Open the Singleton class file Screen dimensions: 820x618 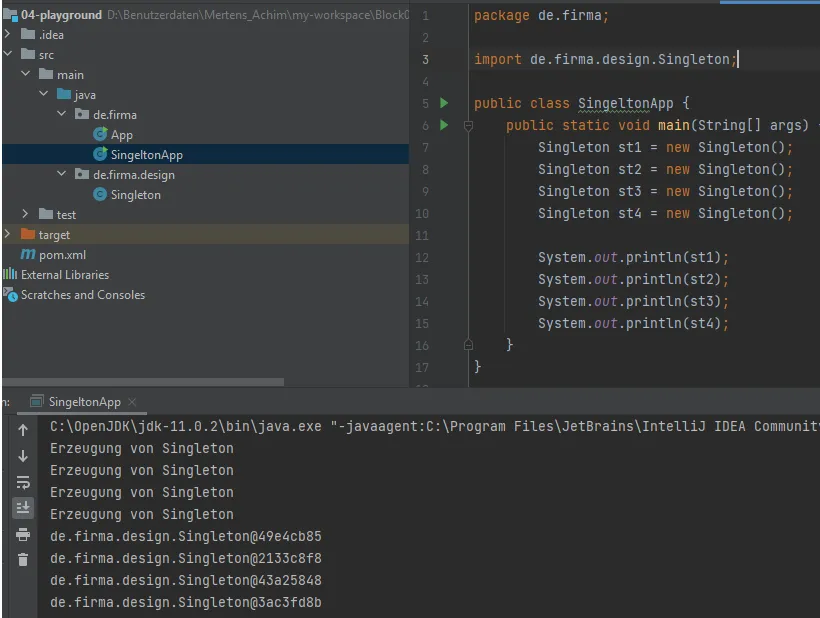[135, 195]
